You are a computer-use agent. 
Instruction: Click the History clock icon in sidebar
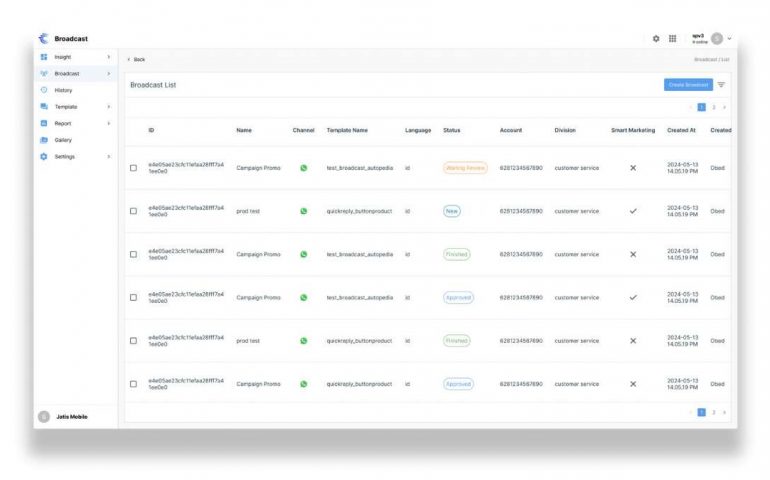coord(44,90)
